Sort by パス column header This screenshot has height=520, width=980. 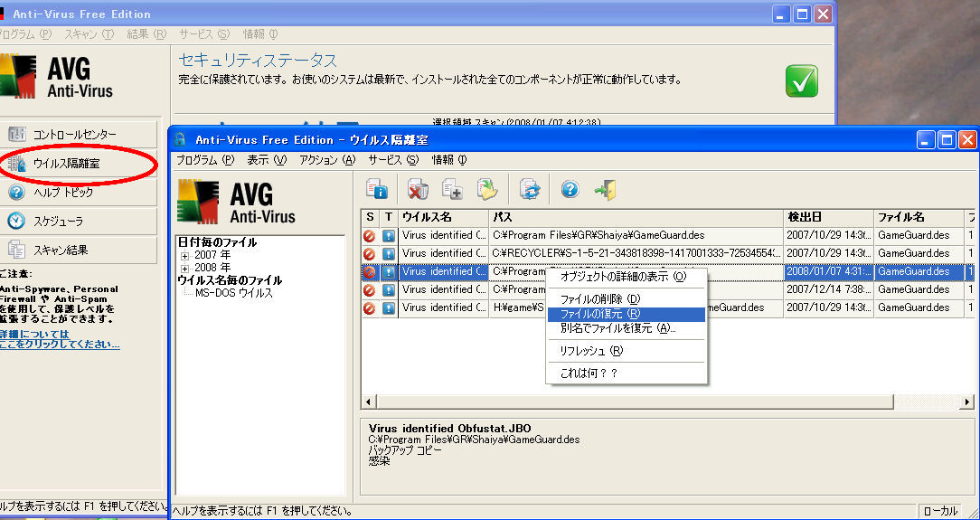tap(636, 218)
